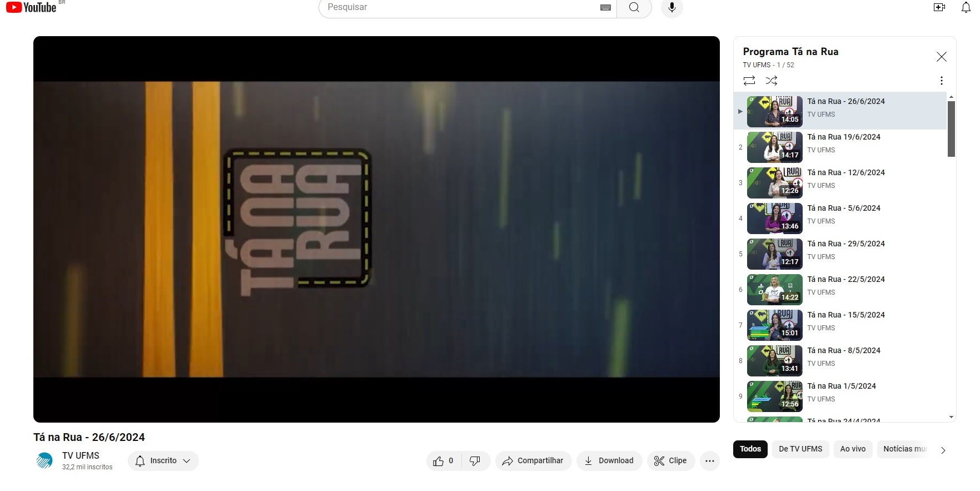Select the "Ao vivo" filter chip
Screen dimensions: 980x491
click(852, 449)
